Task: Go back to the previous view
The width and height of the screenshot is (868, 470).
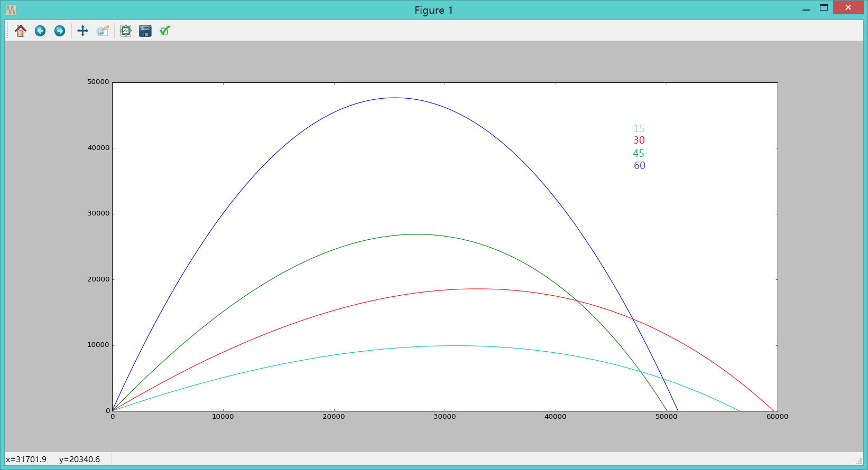Action: coord(40,31)
